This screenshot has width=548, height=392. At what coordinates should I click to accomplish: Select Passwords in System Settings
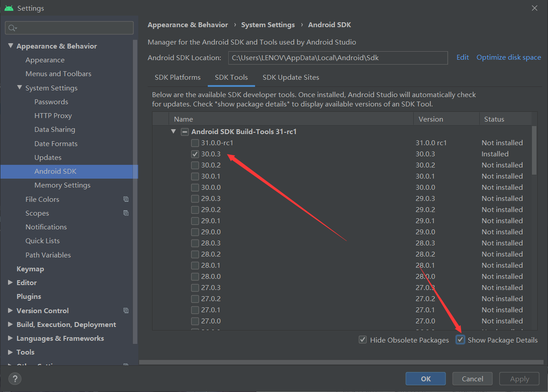[51, 102]
